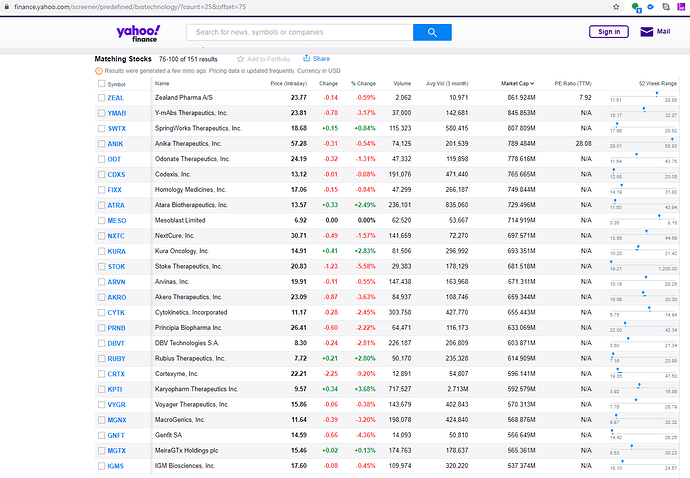The width and height of the screenshot is (690, 478).
Task: Click the Arvinas, Inc. name cell
Action: point(172,282)
